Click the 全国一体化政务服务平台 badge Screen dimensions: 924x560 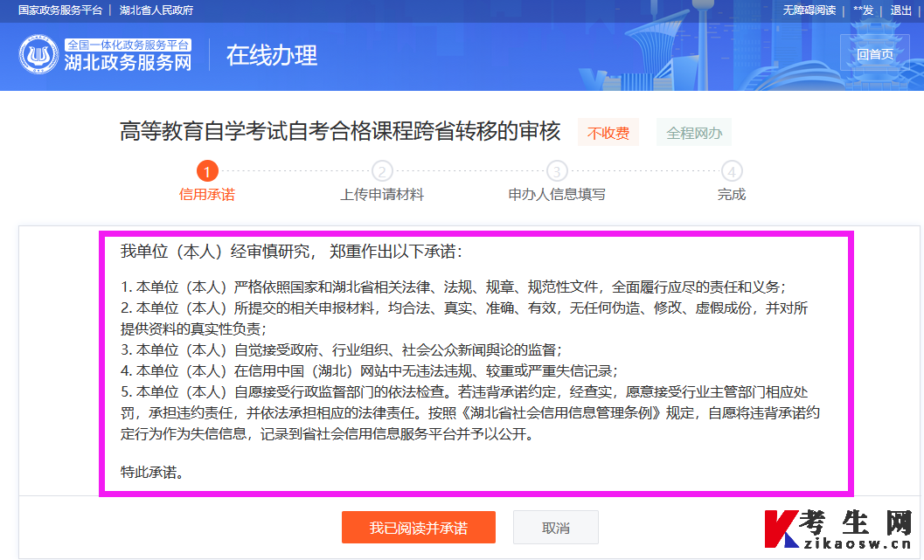128,45
